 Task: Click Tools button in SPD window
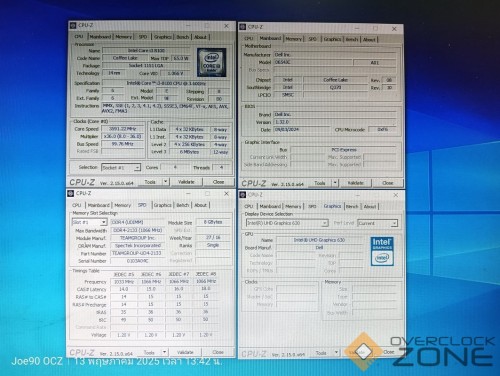coord(149,352)
